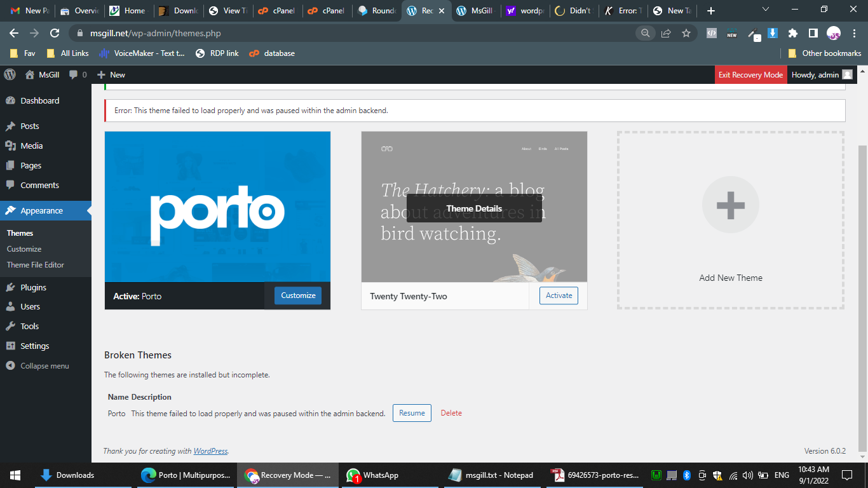Open the VoiceMaker bookmark
Image resolution: width=868 pixels, height=488 pixels.
tap(142, 53)
